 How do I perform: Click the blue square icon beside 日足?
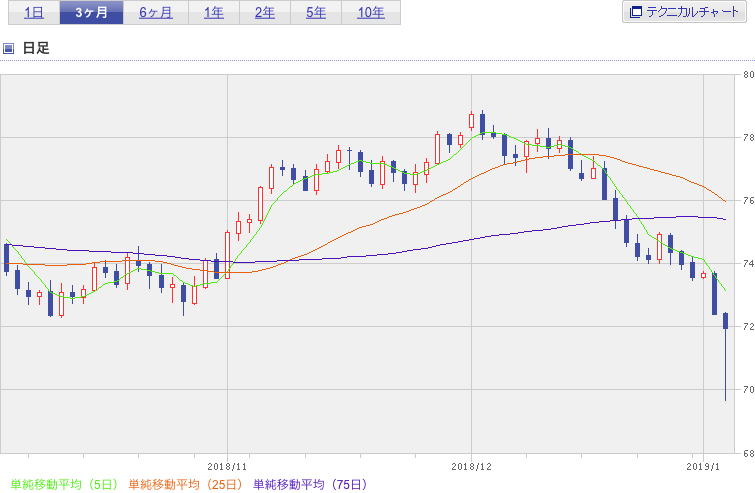[8, 48]
